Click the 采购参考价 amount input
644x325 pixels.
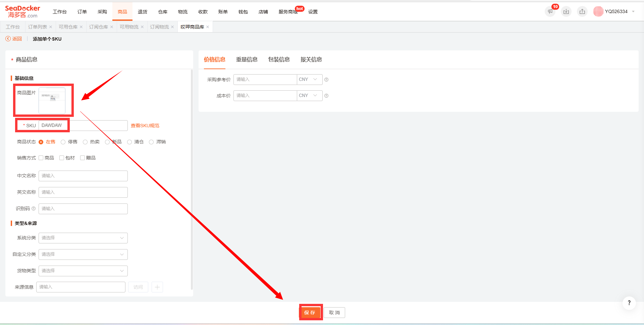coord(265,80)
